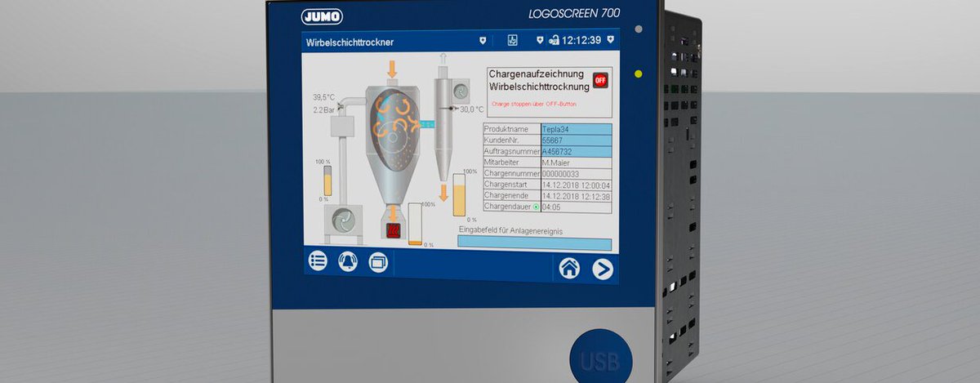This screenshot has width=980, height=383.
Task: Select Chargenende value 14.12.2018 12:12:38
Action: coord(576,196)
